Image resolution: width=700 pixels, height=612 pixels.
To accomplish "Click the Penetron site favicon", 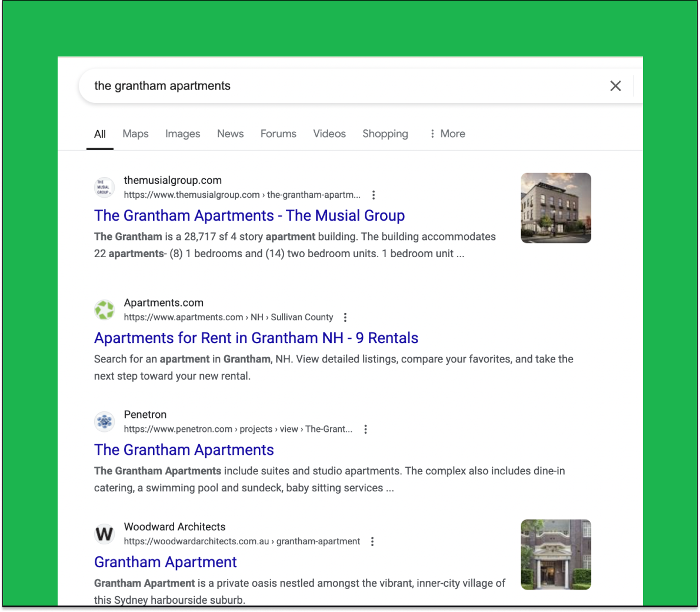I will [104, 421].
